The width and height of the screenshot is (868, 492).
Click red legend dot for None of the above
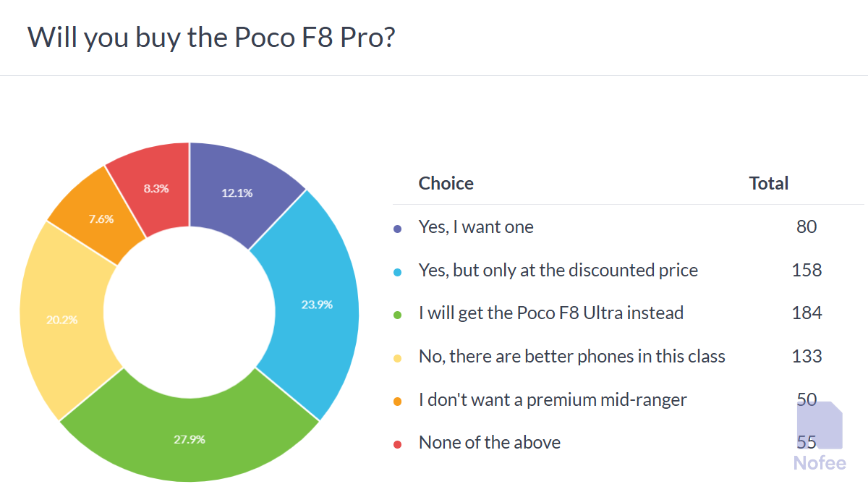[x=397, y=444]
